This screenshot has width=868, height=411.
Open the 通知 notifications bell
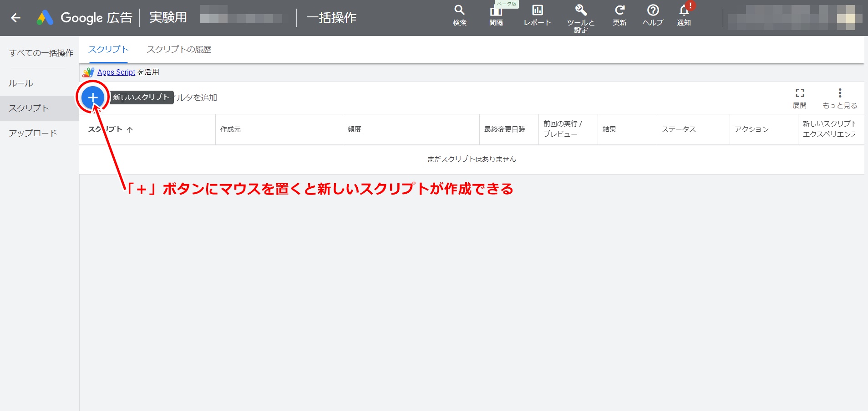684,10
